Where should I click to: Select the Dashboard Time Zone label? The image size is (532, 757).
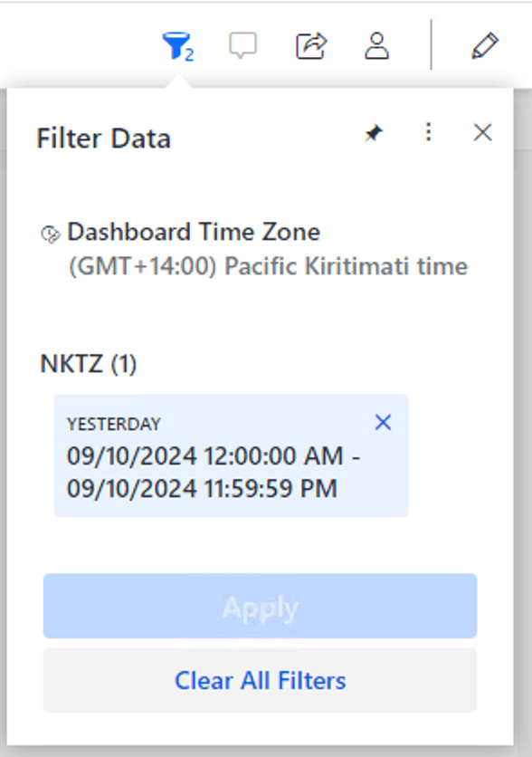(x=194, y=232)
